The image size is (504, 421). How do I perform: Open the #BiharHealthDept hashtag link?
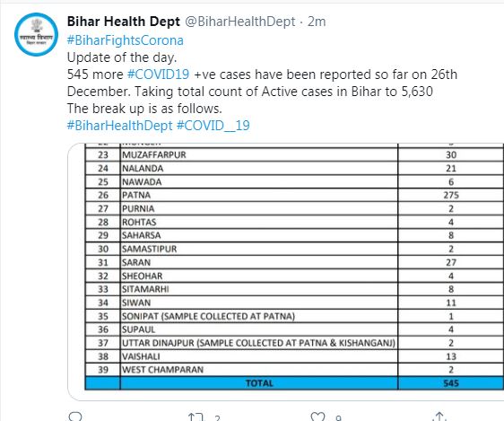[120, 126]
